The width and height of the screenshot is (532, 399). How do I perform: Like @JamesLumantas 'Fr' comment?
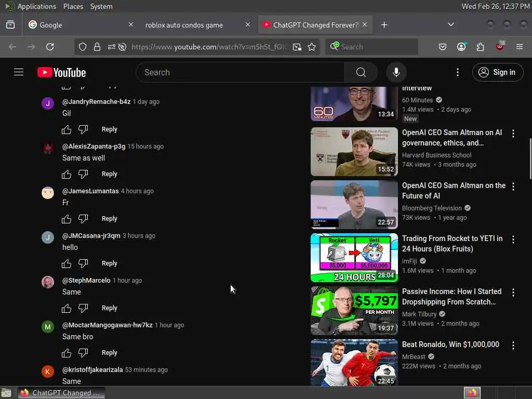(66, 219)
